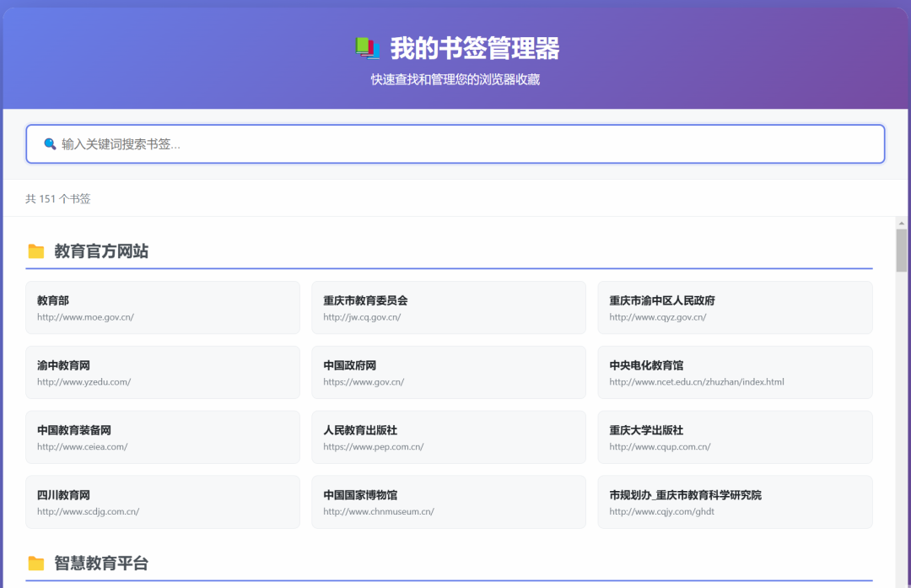Click folder icon next to 智慧教育平台

tap(36, 563)
